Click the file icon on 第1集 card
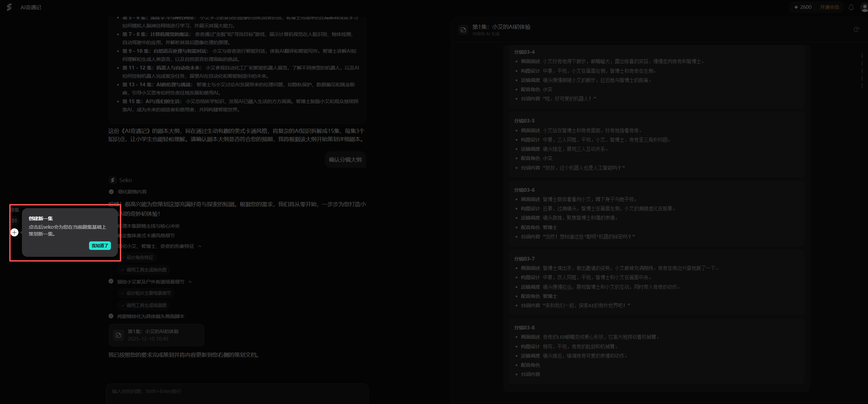 [x=118, y=335]
